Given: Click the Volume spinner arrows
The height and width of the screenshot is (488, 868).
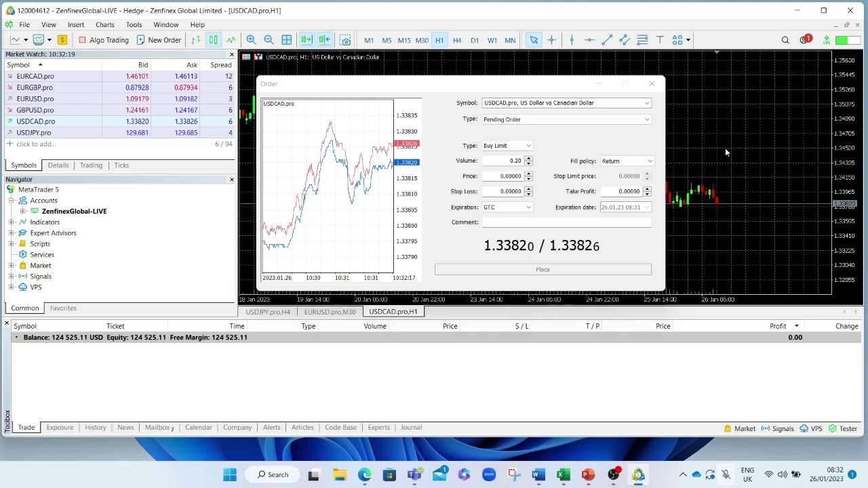Looking at the screenshot, I should (528, 161).
